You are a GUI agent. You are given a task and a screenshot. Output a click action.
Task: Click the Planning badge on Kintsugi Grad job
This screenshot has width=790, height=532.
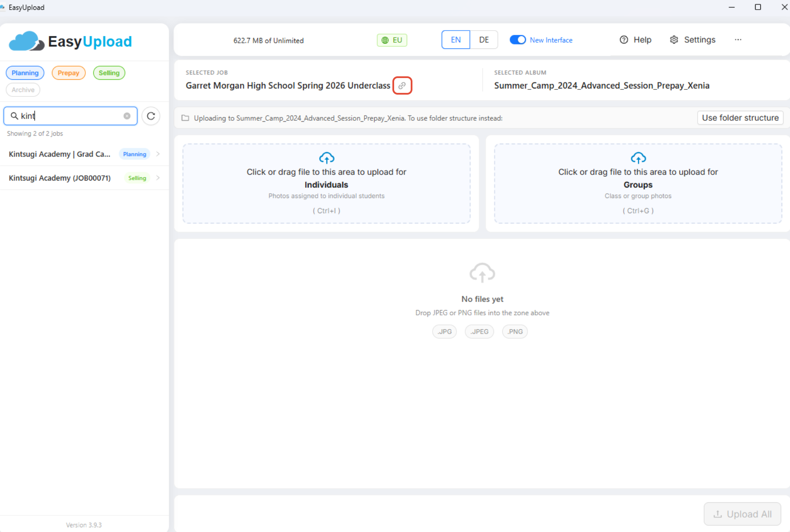(134, 154)
